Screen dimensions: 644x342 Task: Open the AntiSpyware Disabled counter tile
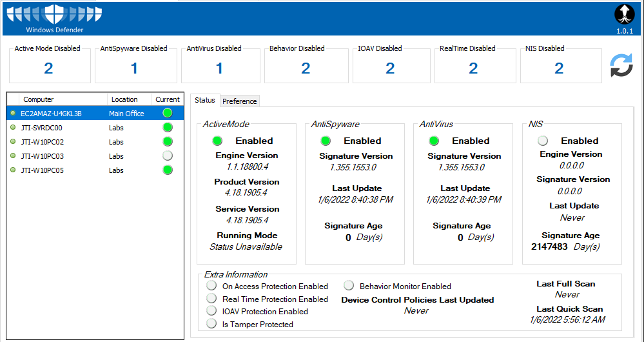pyautogui.click(x=136, y=65)
